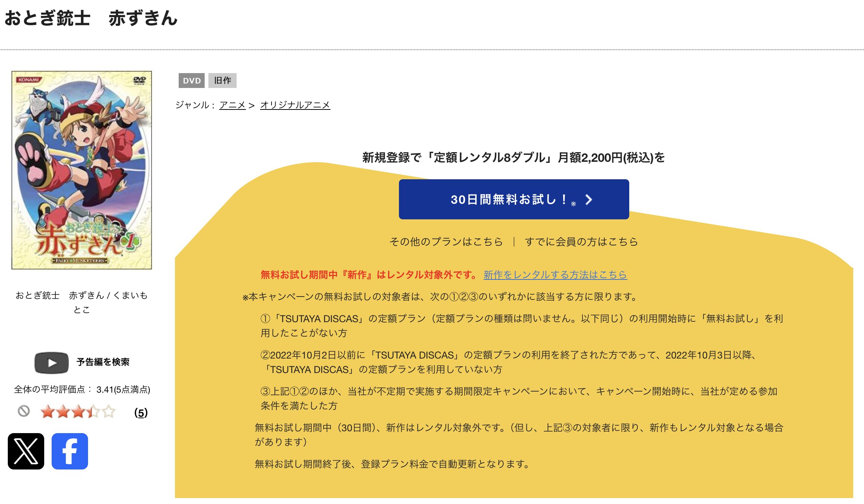Open 新作をレンタルする方法はこちら link
Screen dimensions: 864x504
click(x=555, y=275)
